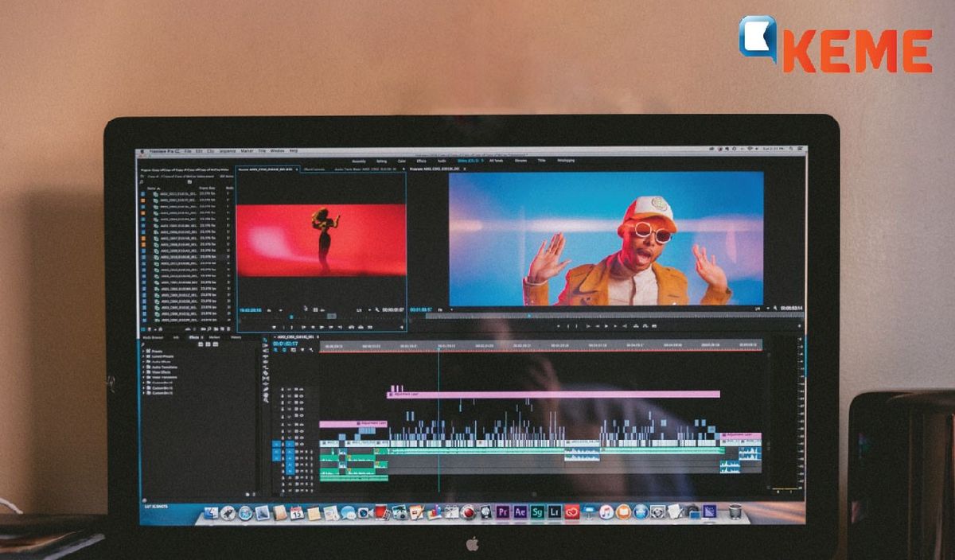Open the Media Browser tab
The height and width of the screenshot is (560, 955).
pyautogui.click(x=153, y=337)
